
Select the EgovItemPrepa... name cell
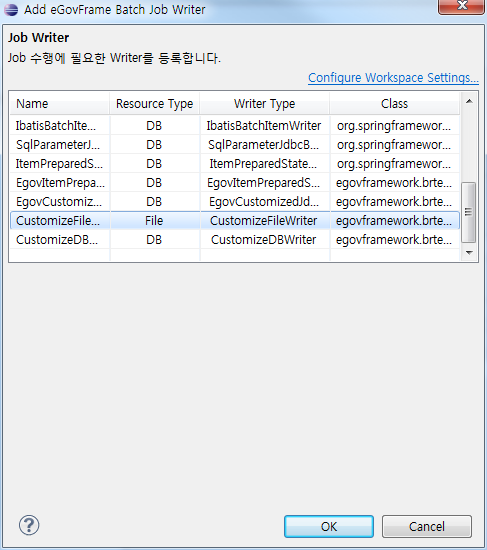click(60, 183)
